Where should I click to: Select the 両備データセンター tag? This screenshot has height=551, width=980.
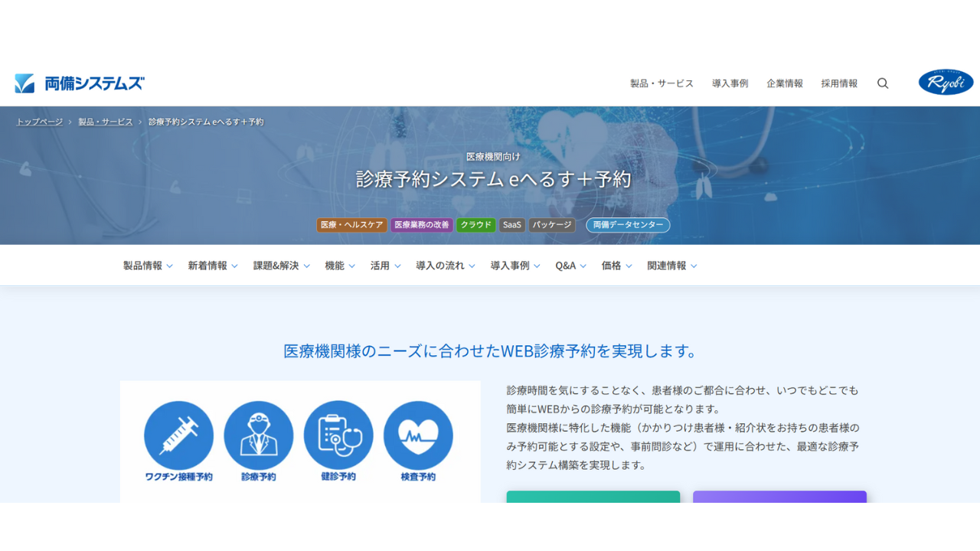[x=628, y=225]
